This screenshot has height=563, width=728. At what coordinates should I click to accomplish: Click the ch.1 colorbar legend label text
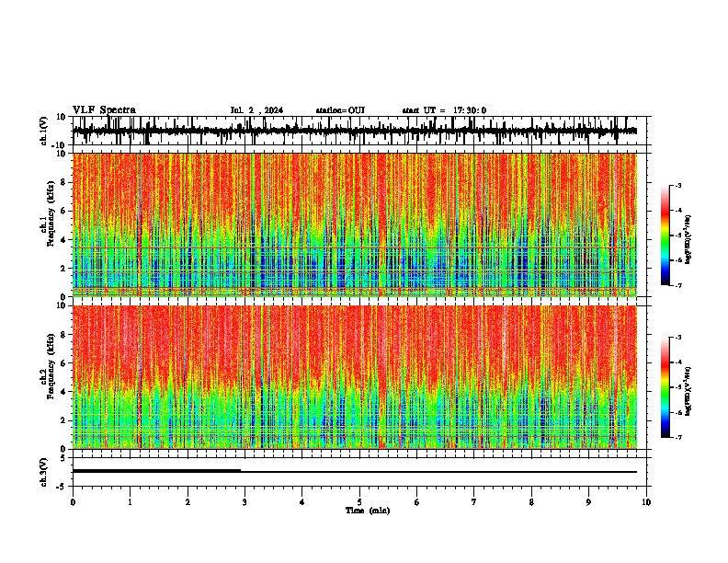coord(688,239)
